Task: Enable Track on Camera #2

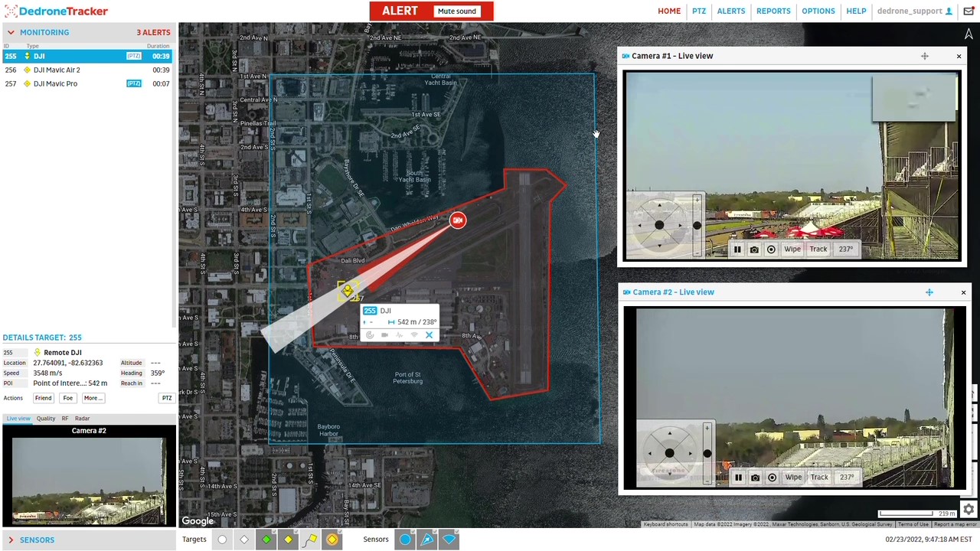Action: tap(819, 478)
